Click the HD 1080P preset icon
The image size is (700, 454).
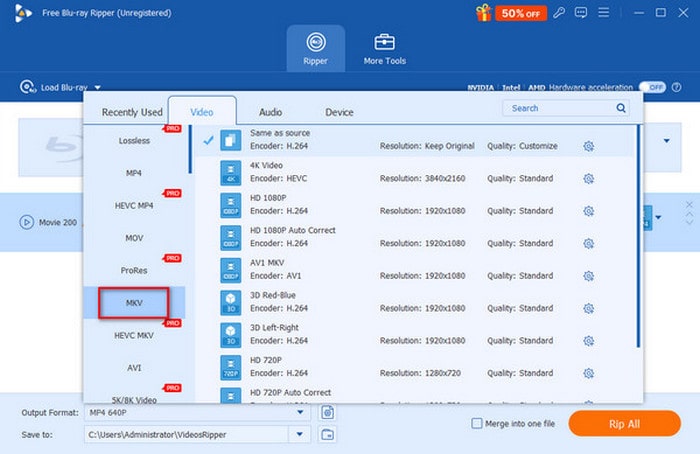(230, 205)
